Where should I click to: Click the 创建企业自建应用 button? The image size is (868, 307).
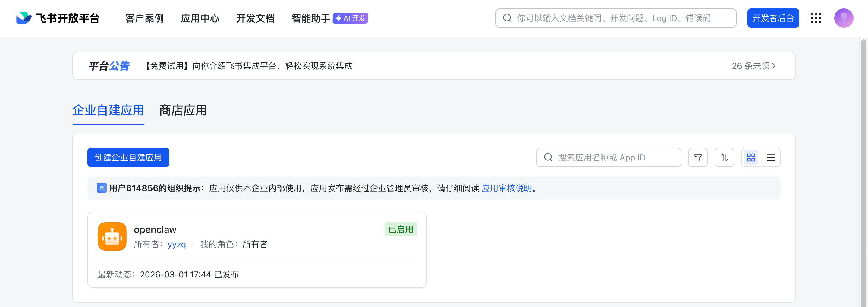[x=128, y=157]
